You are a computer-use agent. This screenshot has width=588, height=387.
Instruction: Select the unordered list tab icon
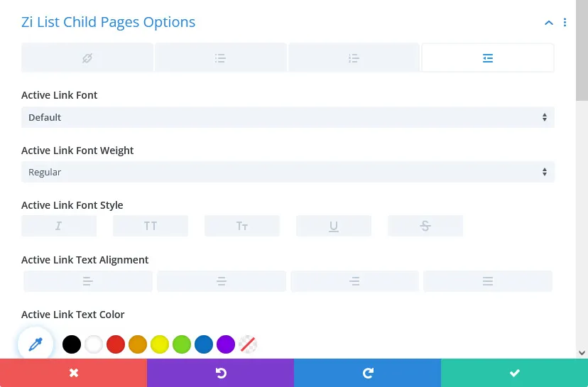pyautogui.click(x=220, y=58)
